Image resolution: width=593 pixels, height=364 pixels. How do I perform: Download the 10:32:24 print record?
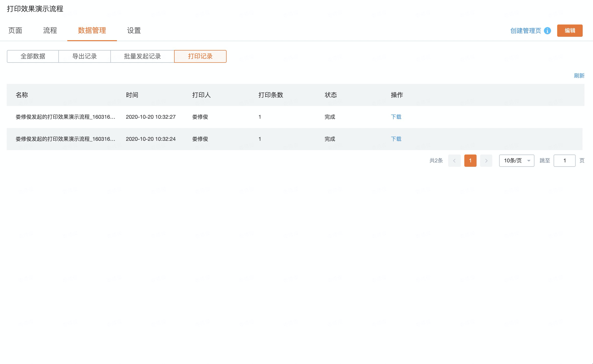396,139
